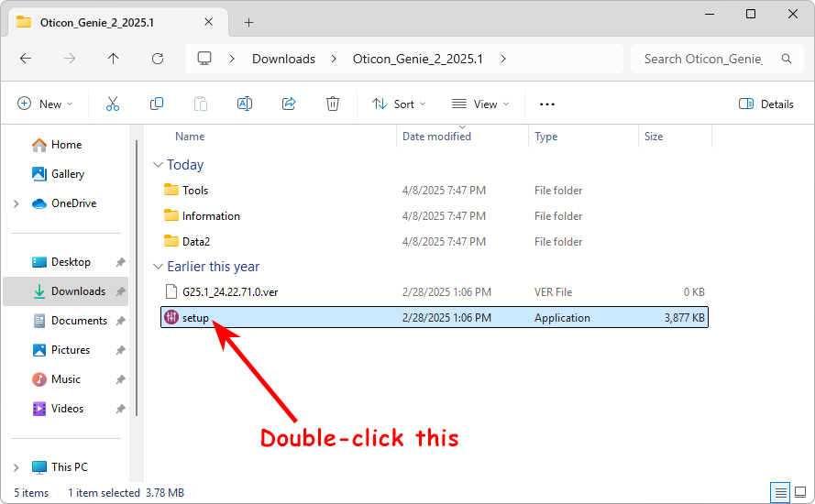Open the See more ellipsis menu
The height and width of the screenshot is (504, 815).
[547, 104]
